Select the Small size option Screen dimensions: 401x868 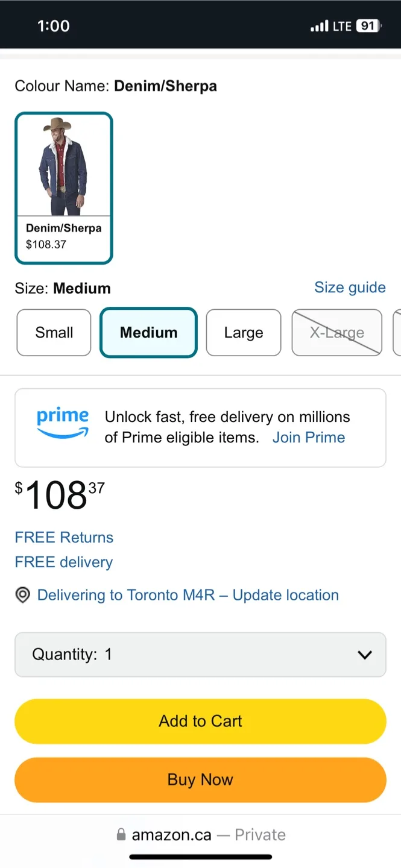[54, 333]
